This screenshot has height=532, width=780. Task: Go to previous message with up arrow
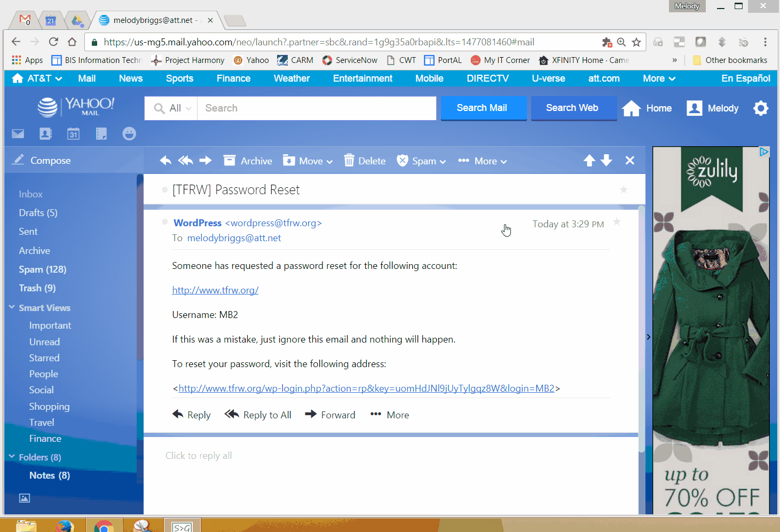coord(589,161)
